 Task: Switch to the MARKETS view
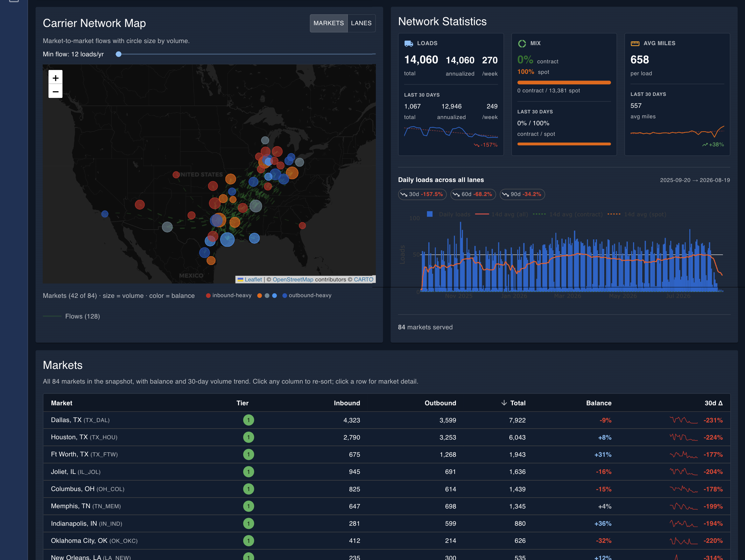coord(329,23)
